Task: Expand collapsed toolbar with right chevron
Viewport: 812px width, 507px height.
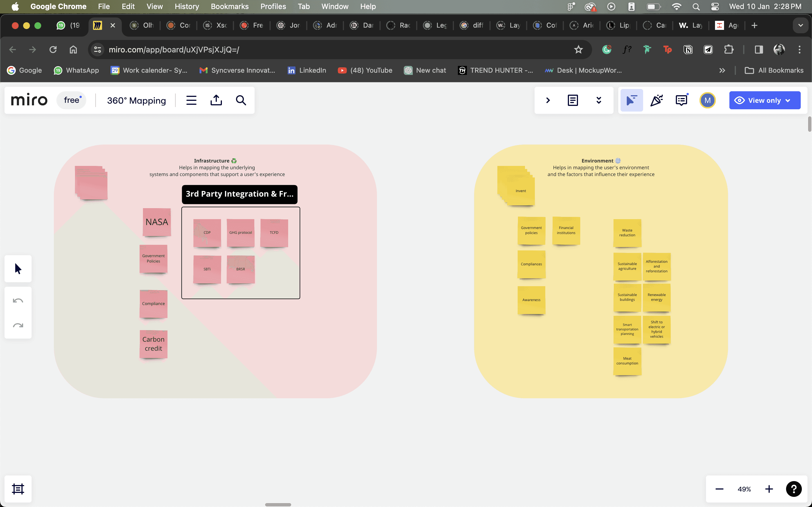Action: pyautogui.click(x=548, y=100)
